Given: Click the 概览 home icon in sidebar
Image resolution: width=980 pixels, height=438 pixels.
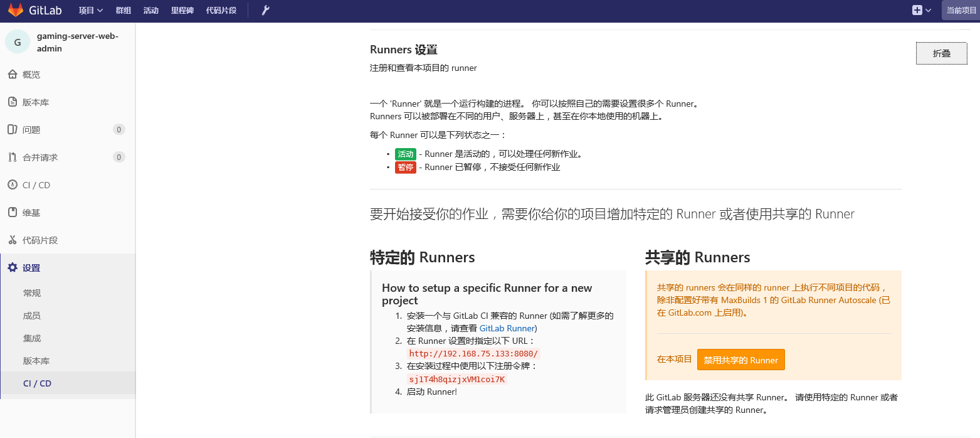Looking at the screenshot, I should (12, 75).
